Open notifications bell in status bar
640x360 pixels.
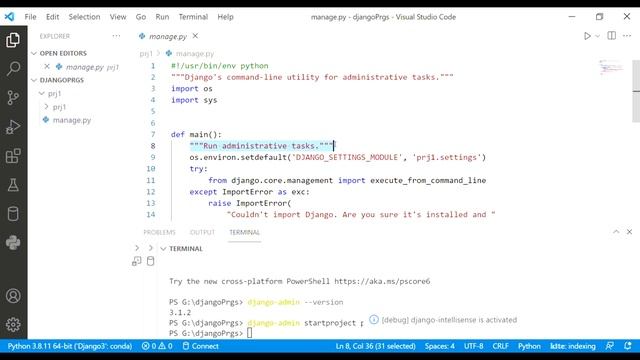628,346
